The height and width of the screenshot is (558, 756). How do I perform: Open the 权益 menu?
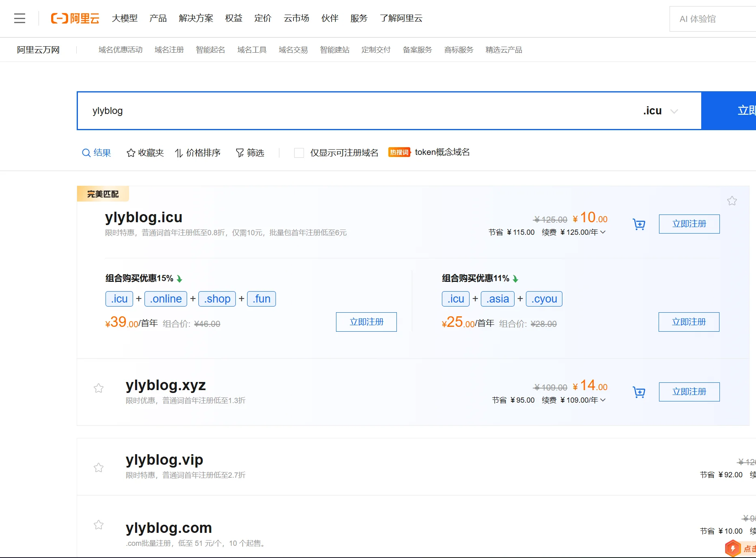click(234, 18)
